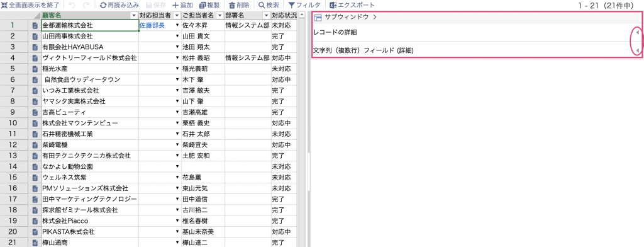Open record icon for 有限会社HAYABUSA
The image size is (644, 247).
pyautogui.click(x=35, y=47)
